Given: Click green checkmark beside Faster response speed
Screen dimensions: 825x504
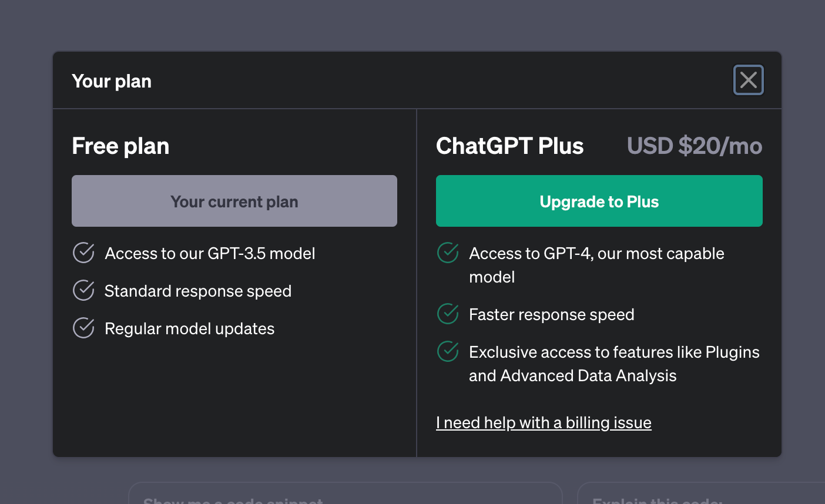Looking at the screenshot, I should 448,314.
